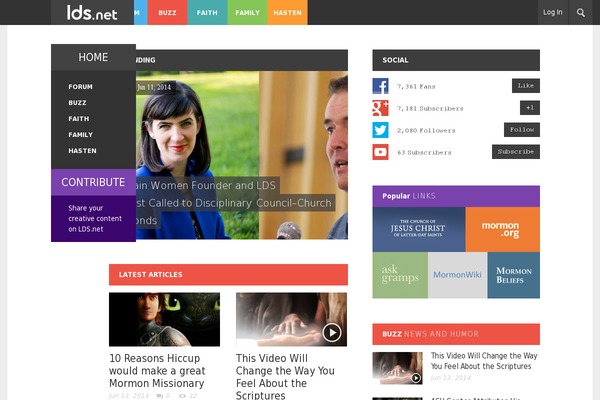Image resolution: width=600 pixels, height=400 pixels.
Task: Open the Google Plus icon
Action: [380, 108]
